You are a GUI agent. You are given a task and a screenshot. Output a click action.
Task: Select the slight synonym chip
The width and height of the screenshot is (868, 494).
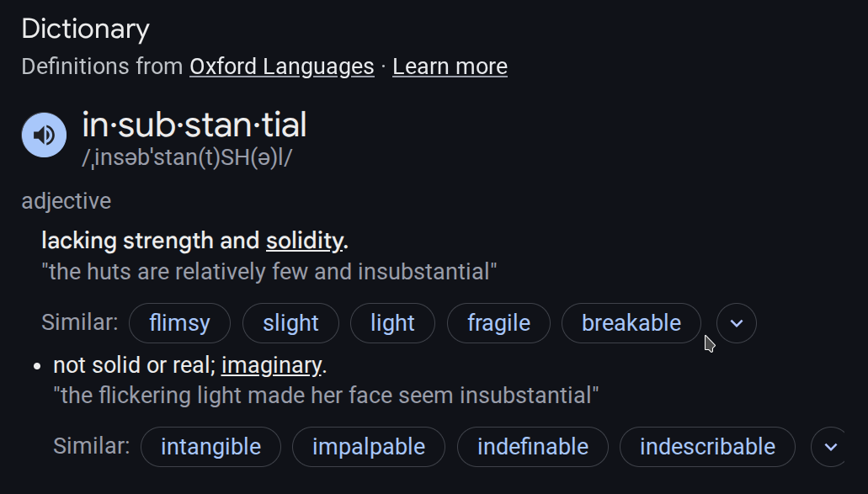pyautogui.click(x=290, y=323)
